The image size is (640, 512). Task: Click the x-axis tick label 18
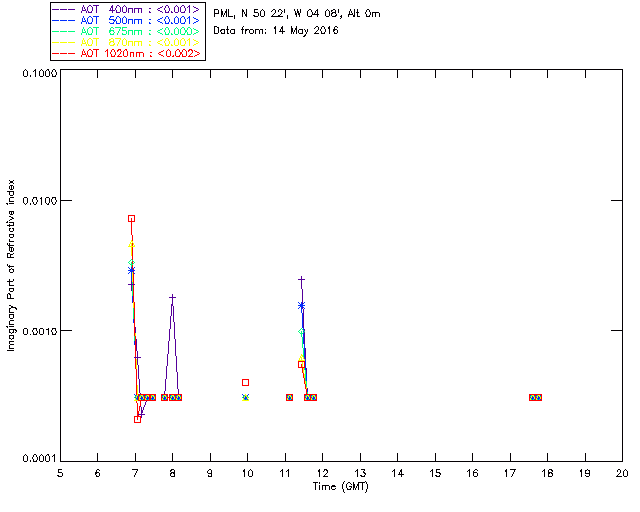[547, 473]
